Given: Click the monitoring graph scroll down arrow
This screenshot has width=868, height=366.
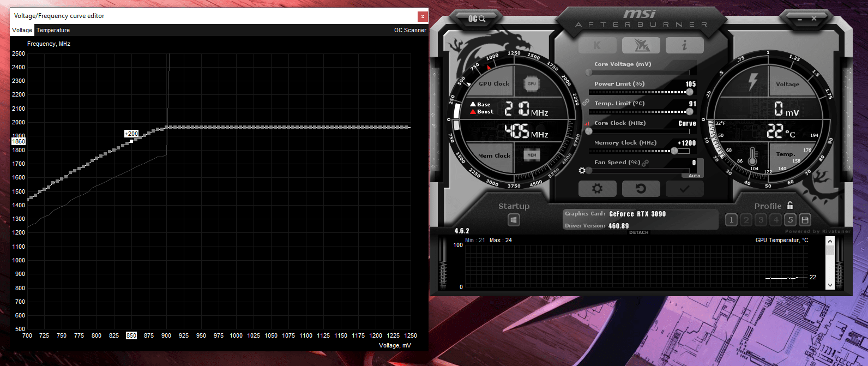Looking at the screenshot, I should tap(830, 285).
